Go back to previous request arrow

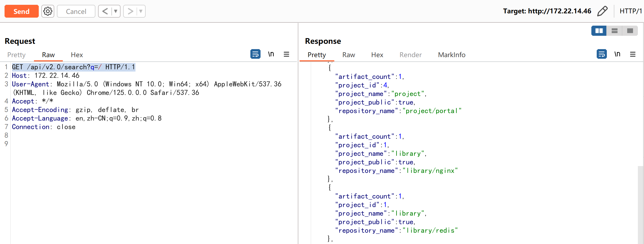[105, 11]
